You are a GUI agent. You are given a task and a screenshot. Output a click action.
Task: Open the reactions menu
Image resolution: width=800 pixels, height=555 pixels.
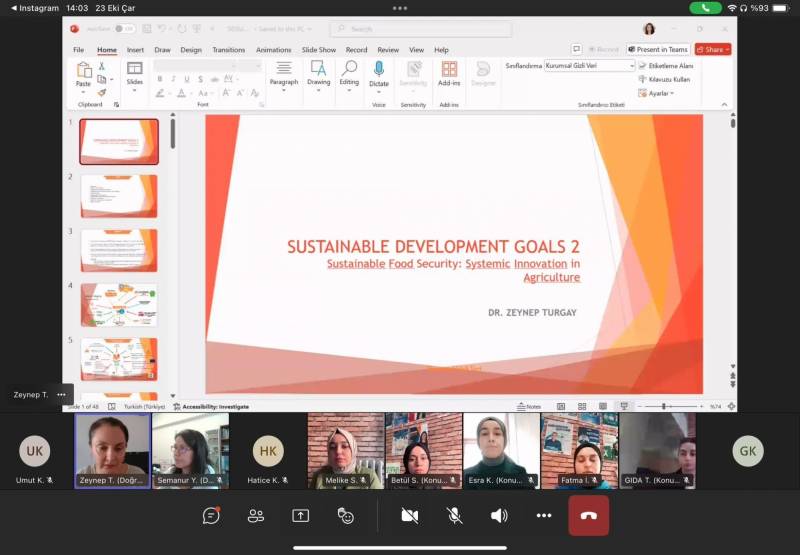click(346, 515)
